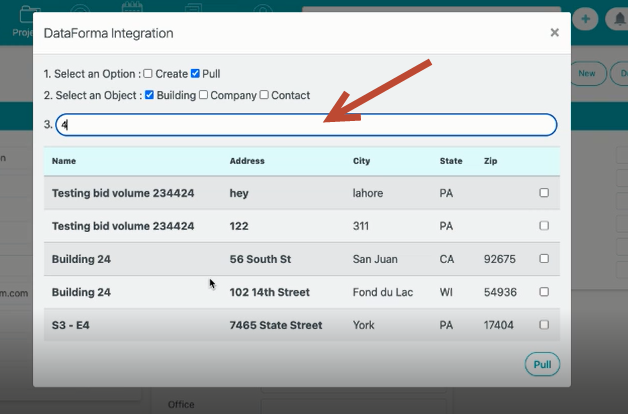The image size is (628, 414).
Task: Click Building 24 name in San Juan row
Action: coord(81,259)
